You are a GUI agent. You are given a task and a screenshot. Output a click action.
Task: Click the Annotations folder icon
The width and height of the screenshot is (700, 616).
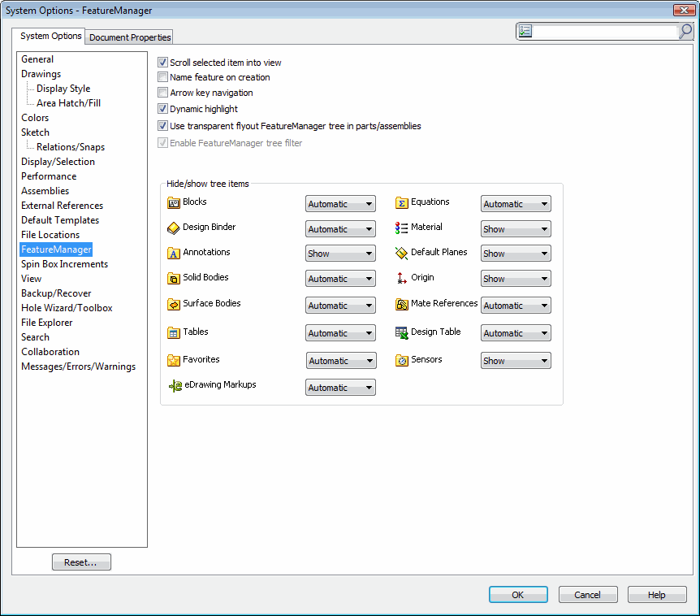point(173,254)
